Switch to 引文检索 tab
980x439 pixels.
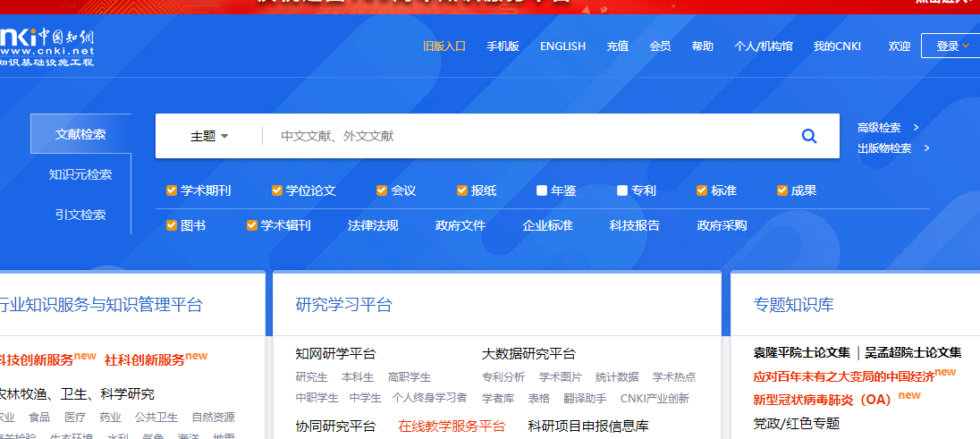tap(80, 215)
